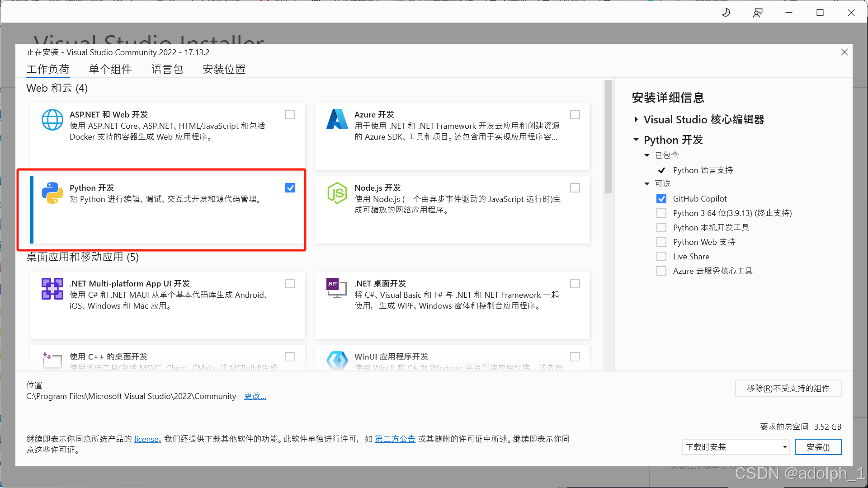Viewport: 868px width, 488px height.
Task: Open the 下载时安装 dropdown
Action: tap(736, 447)
